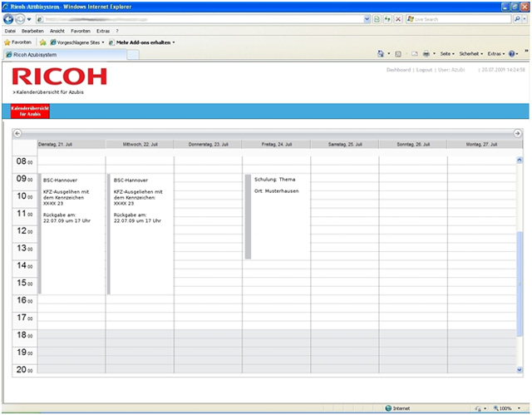Go to previous week with left arrow

(17, 133)
